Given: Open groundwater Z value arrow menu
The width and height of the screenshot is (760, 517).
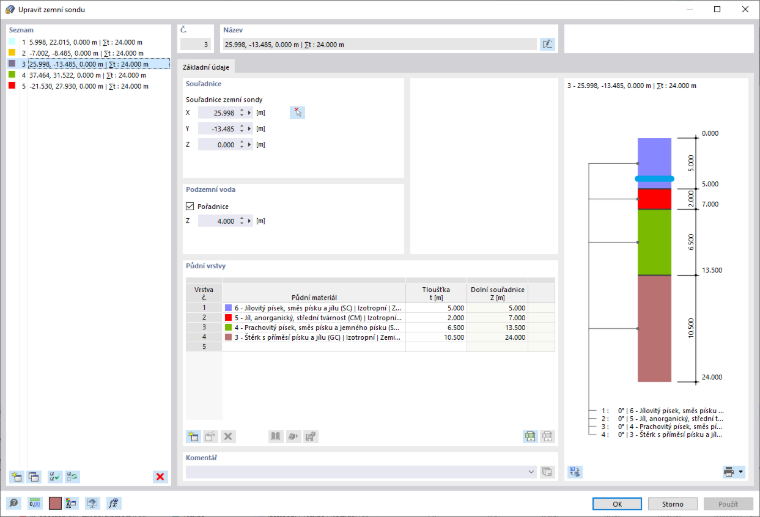Looking at the screenshot, I should pos(250,221).
